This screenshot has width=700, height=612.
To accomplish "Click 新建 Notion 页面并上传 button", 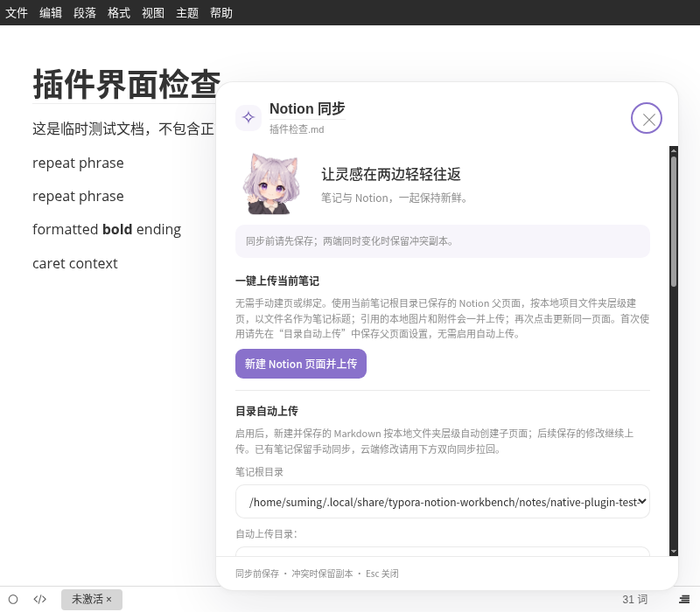I will 301,364.
